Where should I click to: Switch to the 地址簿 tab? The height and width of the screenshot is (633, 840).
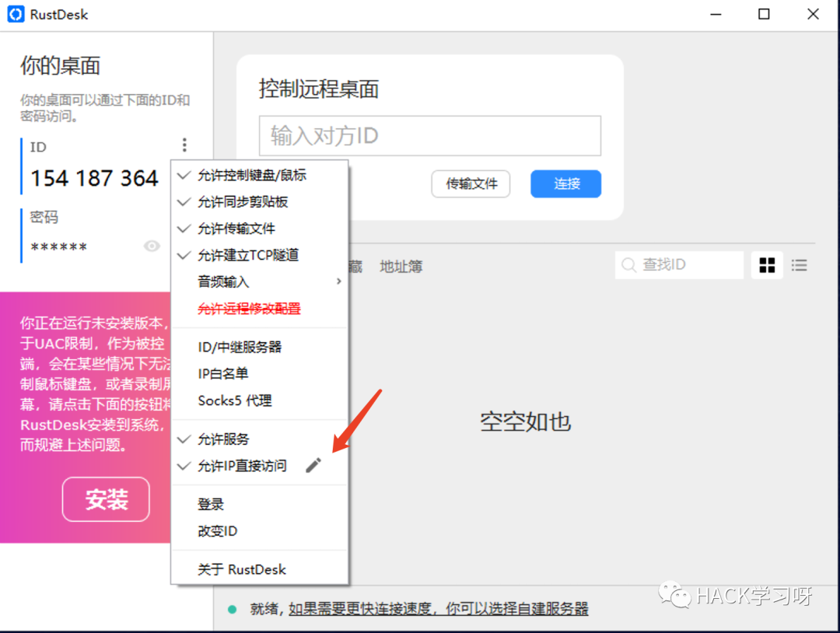401,266
